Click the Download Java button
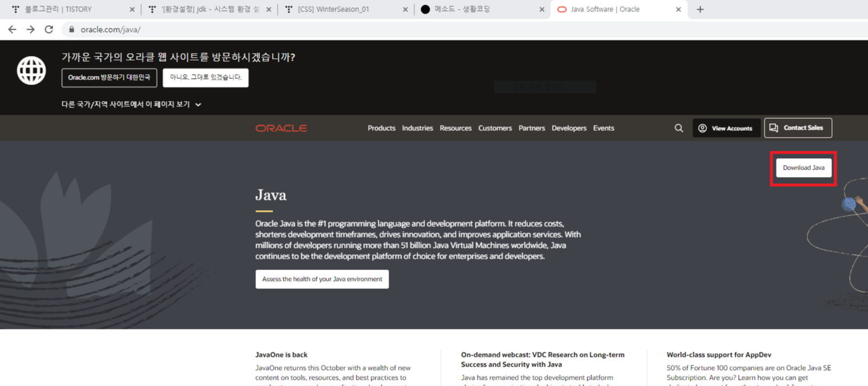 click(x=803, y=168)
